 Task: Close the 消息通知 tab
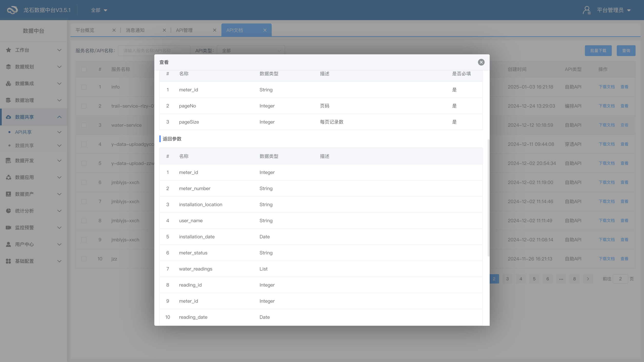pyautogui.click(x=164, y=30)
